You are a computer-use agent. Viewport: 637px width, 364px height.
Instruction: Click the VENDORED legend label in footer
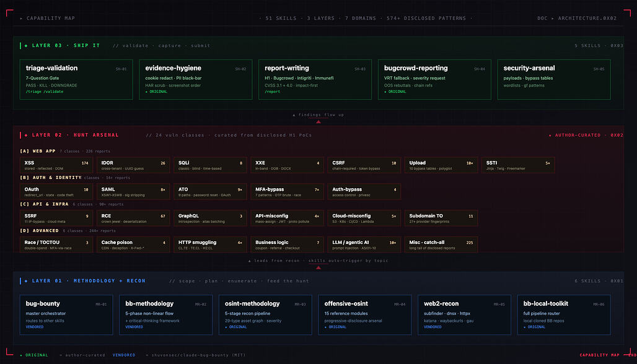(x=124, y=355)
